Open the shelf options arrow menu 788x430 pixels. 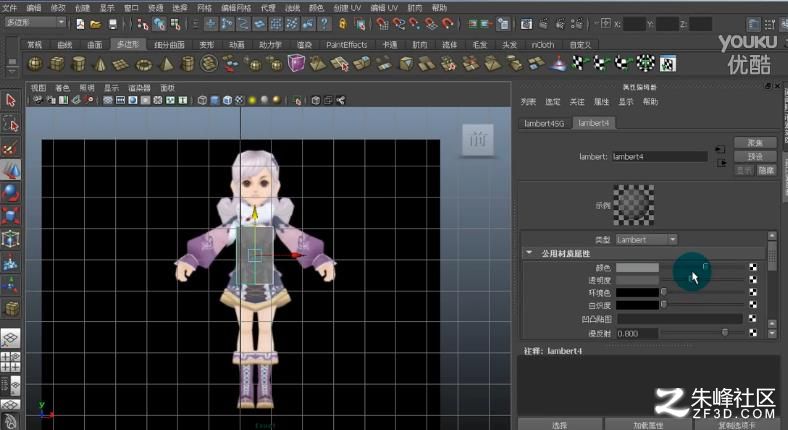click(13, 72)
